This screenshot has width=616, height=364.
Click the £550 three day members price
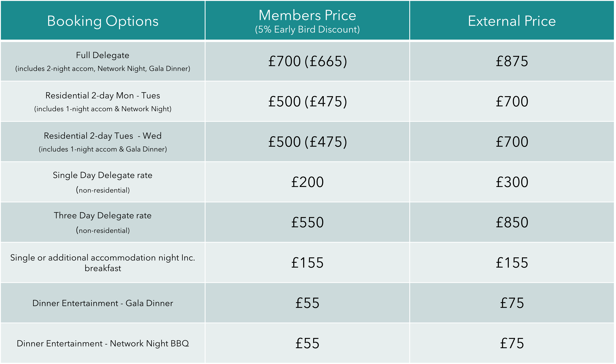(308, 223)
